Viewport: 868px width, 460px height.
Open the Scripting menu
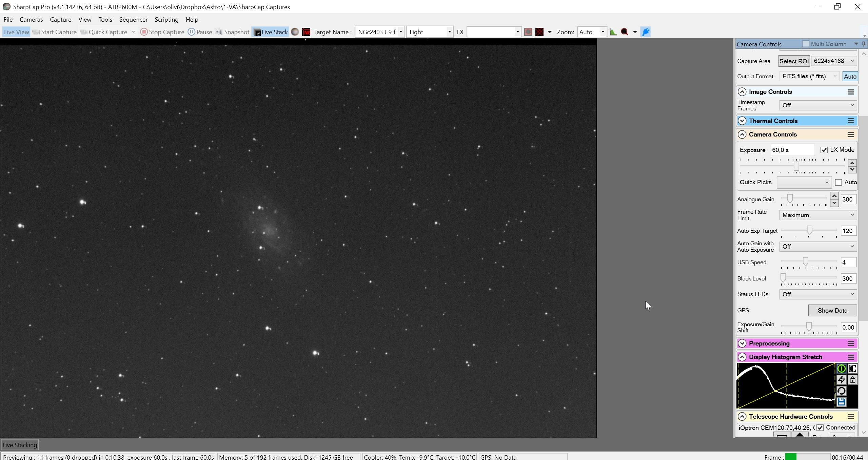(166, 19)
